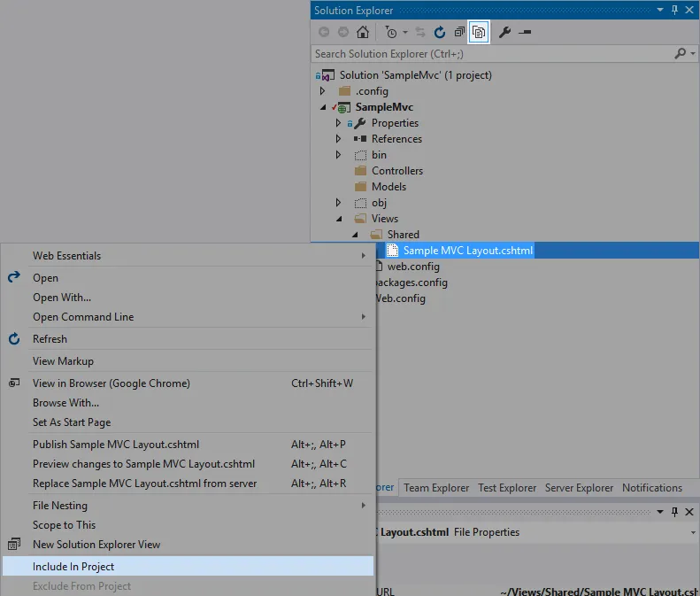Screen dimensions: 700x596
Task: Select the Models folder
Action: [x=388, y=187]
